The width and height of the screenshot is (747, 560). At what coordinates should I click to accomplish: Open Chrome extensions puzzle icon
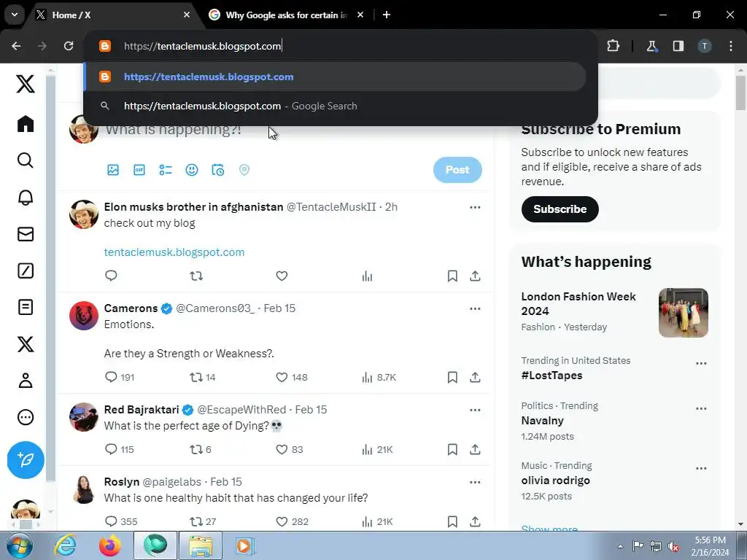tap(613, 46)
